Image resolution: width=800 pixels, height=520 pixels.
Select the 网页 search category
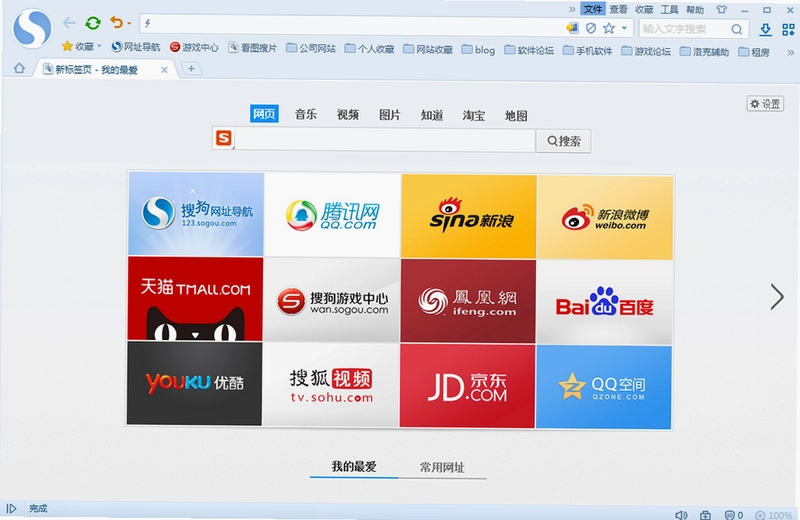(x=264, y=113)
